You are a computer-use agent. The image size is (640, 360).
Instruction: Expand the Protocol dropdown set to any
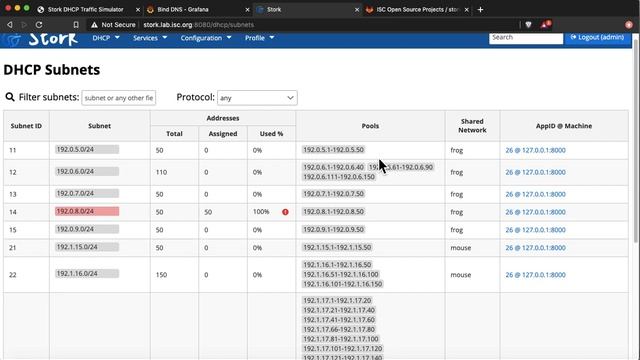click(257, 98)
